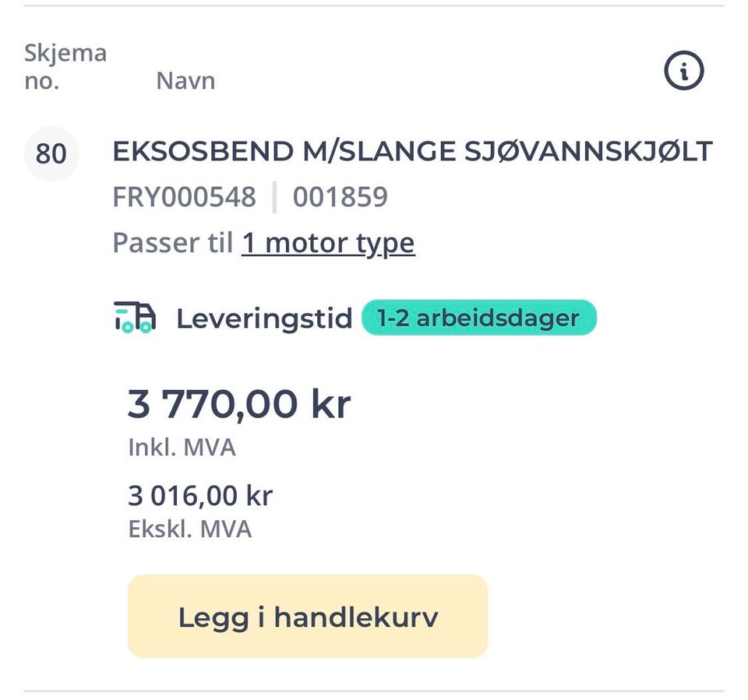Click the 3 770,00 kr price

[239, 405]
